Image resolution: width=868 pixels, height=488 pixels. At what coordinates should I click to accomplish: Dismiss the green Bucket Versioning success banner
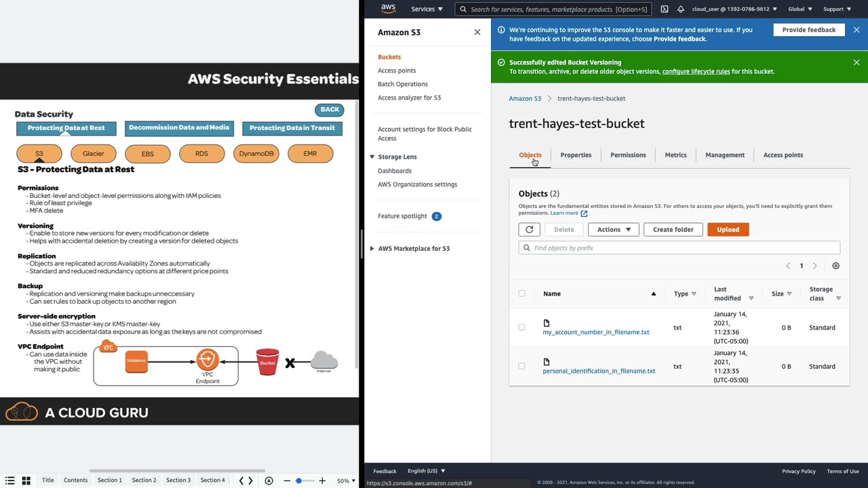pos(856,62)
